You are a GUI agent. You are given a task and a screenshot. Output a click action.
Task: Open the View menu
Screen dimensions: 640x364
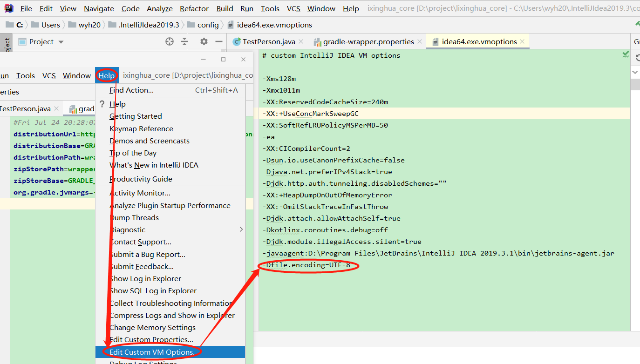pyautogui.click(x=68, y=8)
